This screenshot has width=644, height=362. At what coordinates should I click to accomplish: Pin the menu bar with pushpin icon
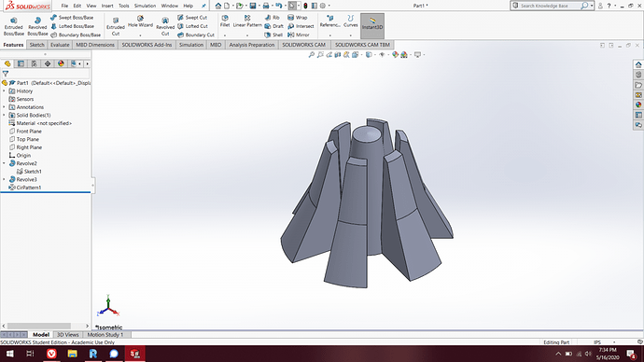pos(203,6)
